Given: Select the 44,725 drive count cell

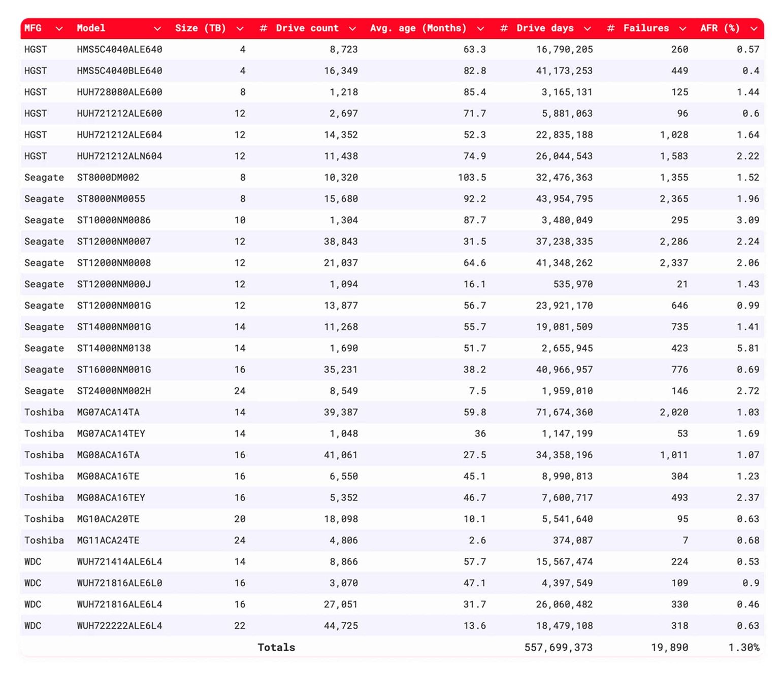Looking at the screenshot, I should (x=341, y=626).
